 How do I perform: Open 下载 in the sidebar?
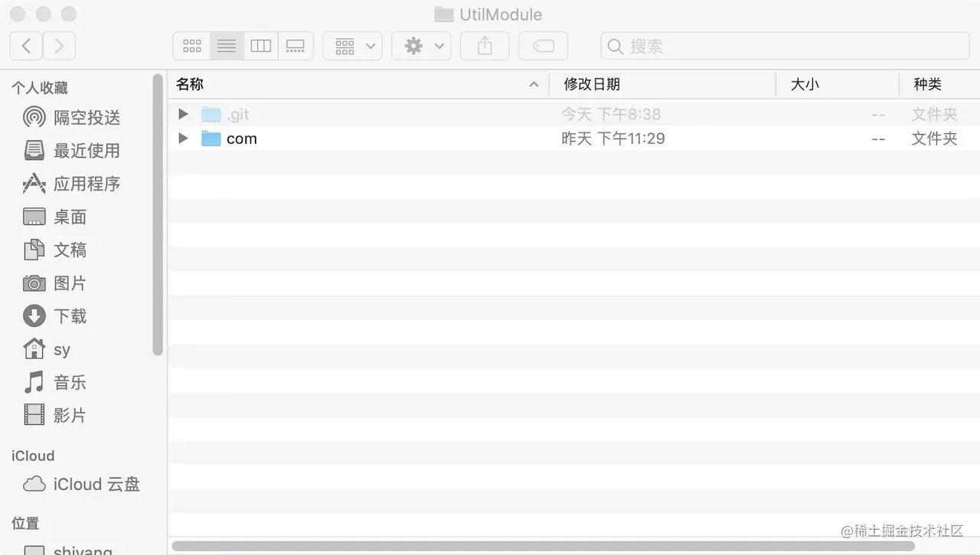(55, 316)
